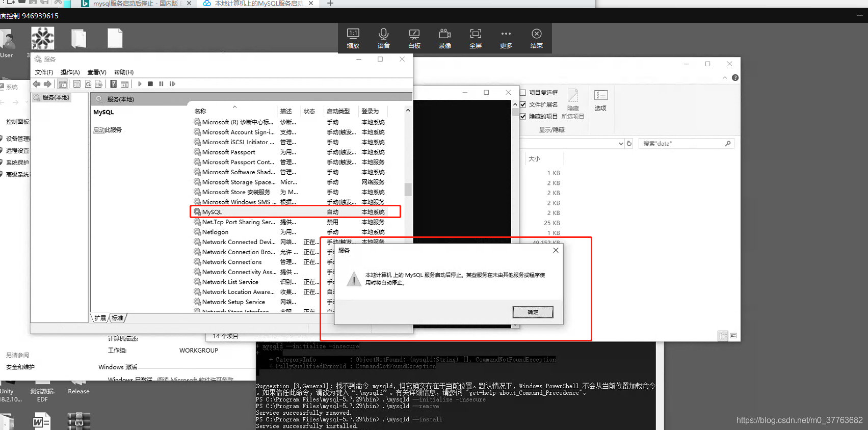Click the 语音 microphone icon
This screenshot has width=868, height=430.
[384, 38]
